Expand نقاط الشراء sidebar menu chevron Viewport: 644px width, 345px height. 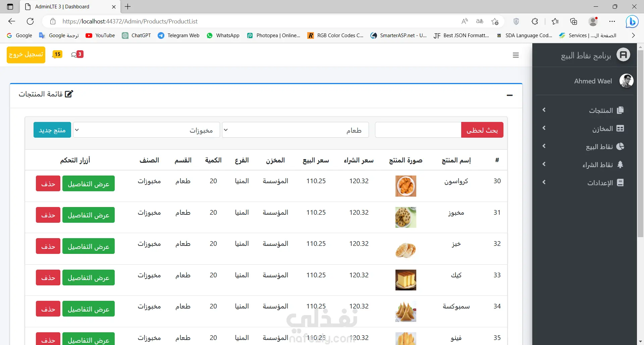(544, 164)
